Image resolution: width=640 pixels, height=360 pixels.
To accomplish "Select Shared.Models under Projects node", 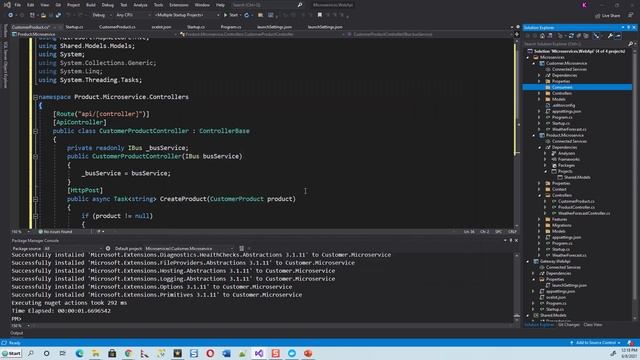I will click(577, 177).
